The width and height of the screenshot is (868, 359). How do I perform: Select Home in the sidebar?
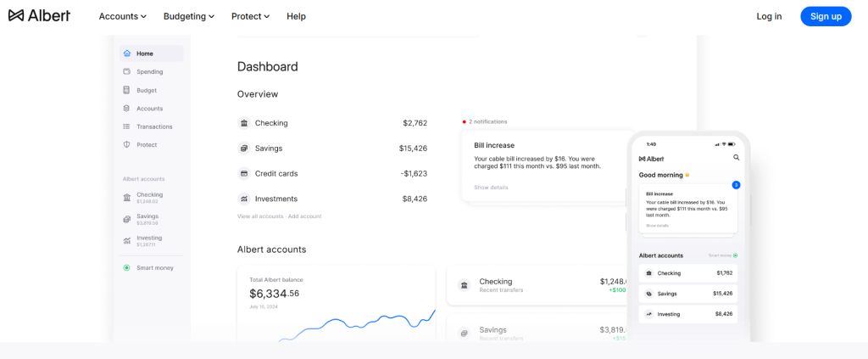(x=151, y=53)
